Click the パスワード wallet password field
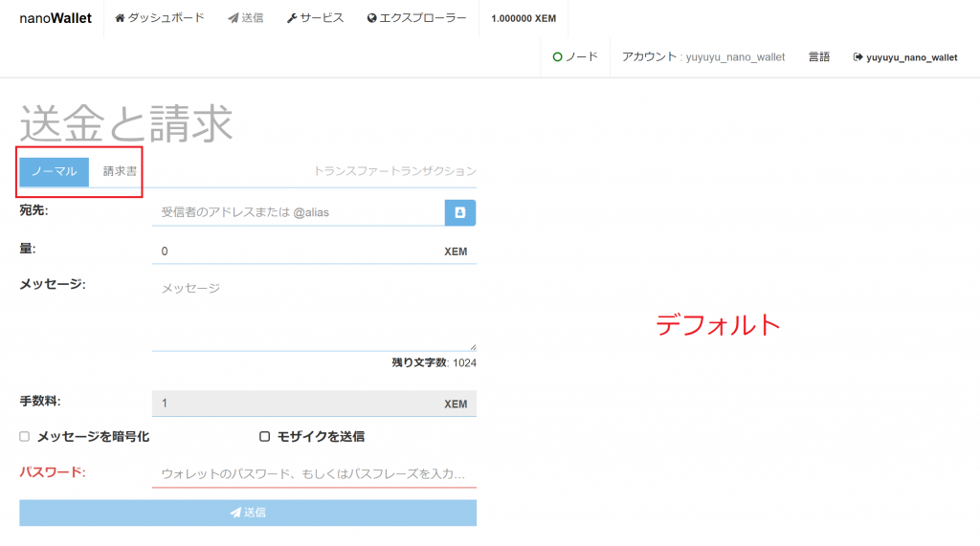This screenshot has height=546, width=980. click(314, 474)
